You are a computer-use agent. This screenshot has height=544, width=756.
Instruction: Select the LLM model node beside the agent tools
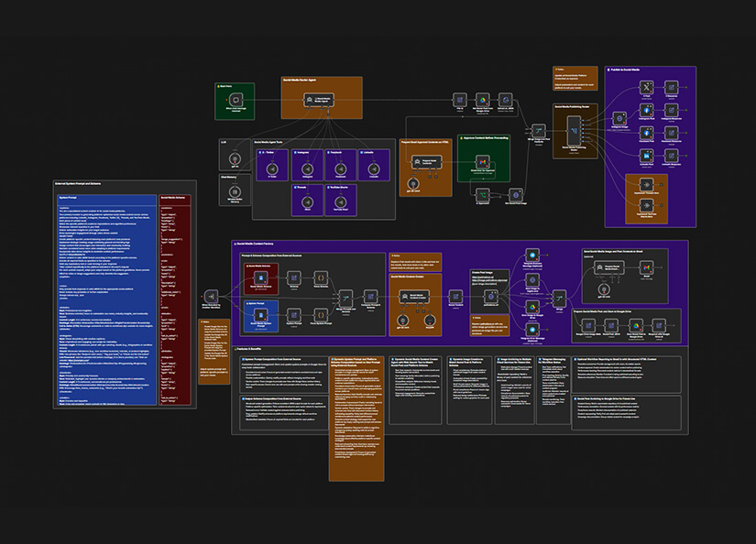(x=235, y=158)
